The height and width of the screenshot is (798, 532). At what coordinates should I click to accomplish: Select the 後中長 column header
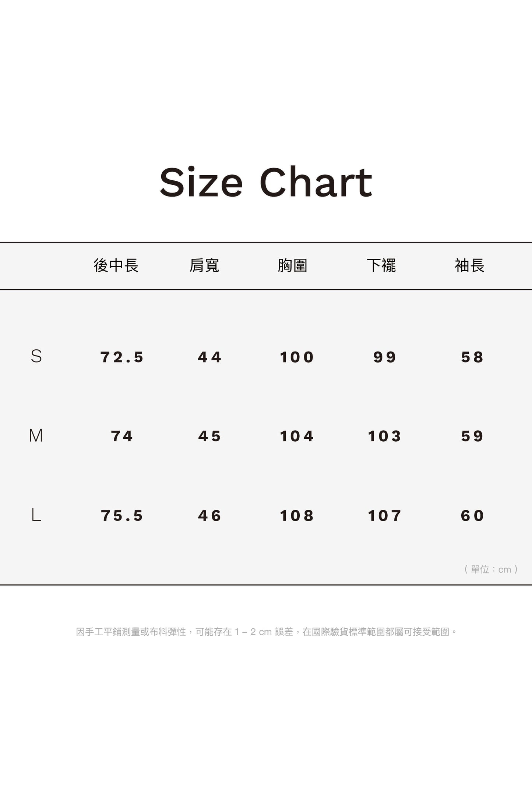point(116,265)
